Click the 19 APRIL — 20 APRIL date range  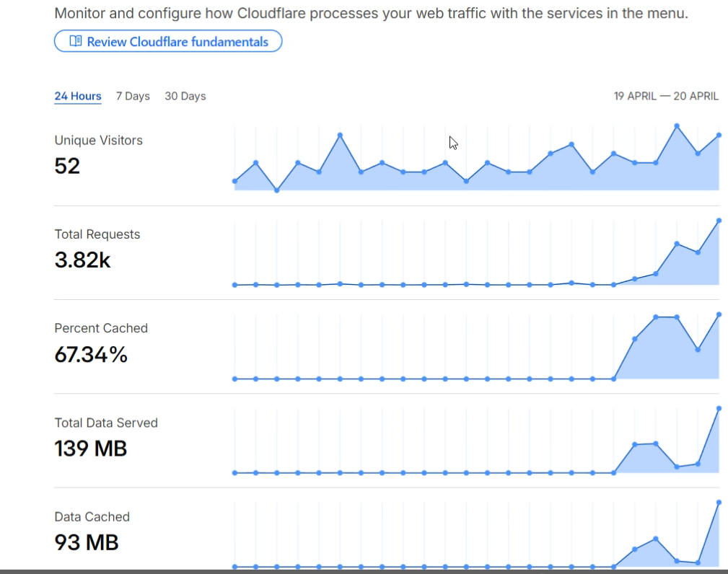point(666,96)
